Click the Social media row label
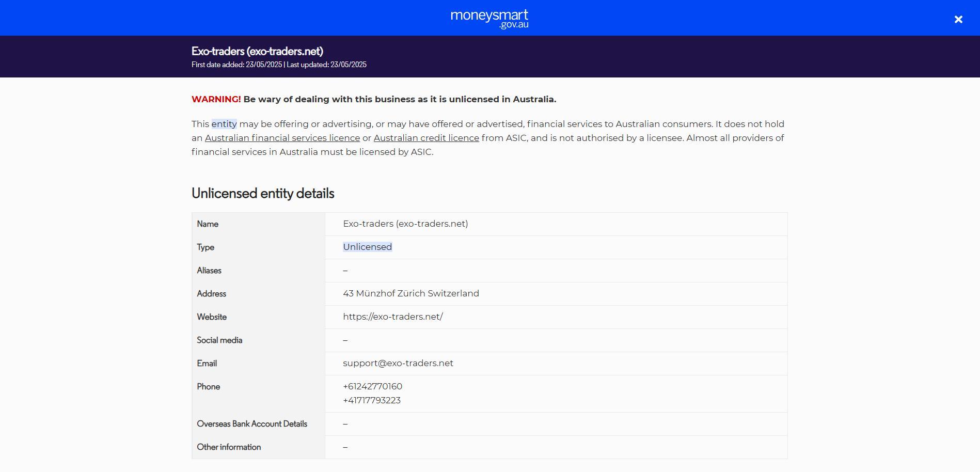 tap(219, 340)
